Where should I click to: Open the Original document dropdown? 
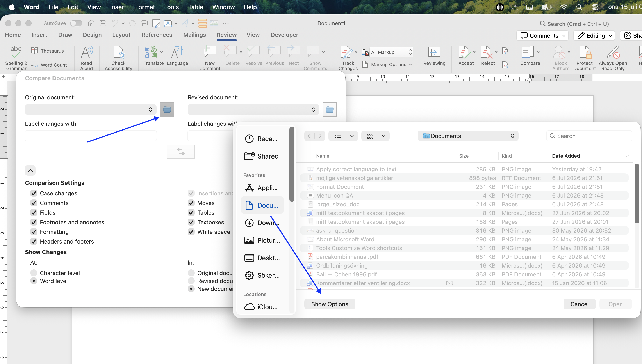[91, 110]
